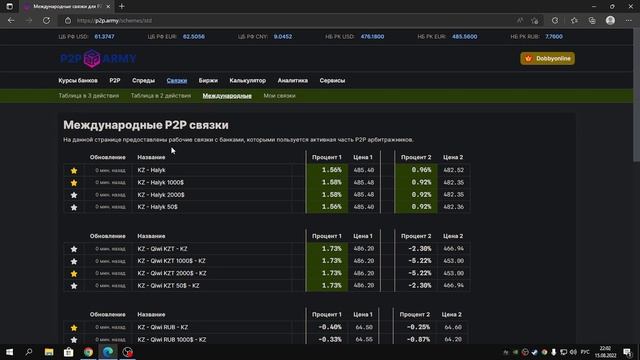Screen dimensions: 640x360
Task: Toggle favorite star for KZ - Halyk 50$
Action: (74, 207)
